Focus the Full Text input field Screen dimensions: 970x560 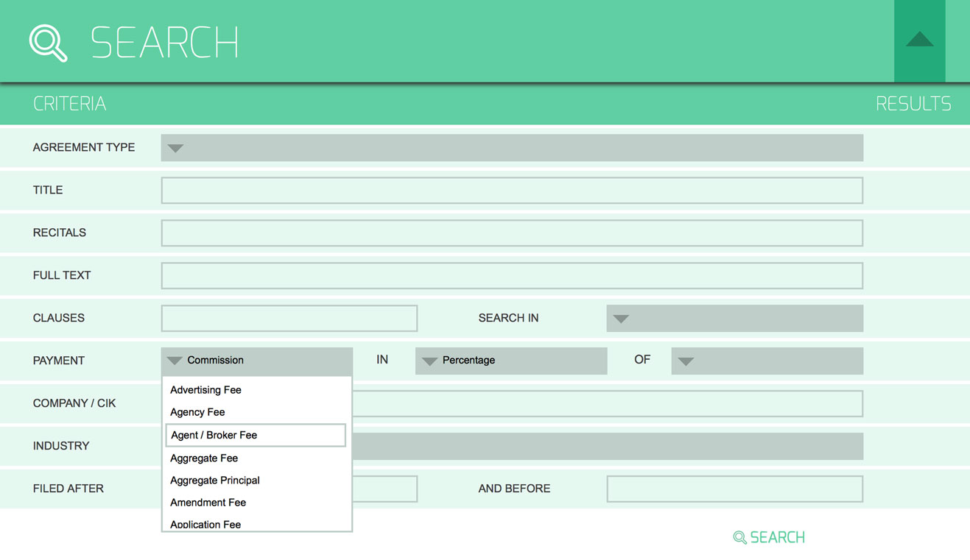(511, 276)
